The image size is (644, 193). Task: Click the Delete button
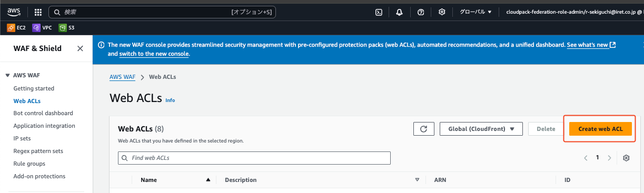(546, 129)
